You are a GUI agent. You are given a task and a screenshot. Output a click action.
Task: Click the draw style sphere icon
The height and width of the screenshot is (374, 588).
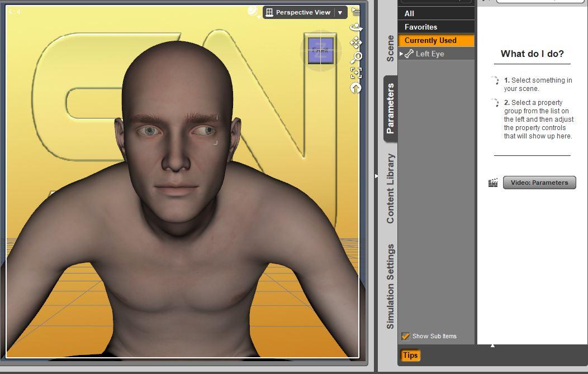[253, 11]
